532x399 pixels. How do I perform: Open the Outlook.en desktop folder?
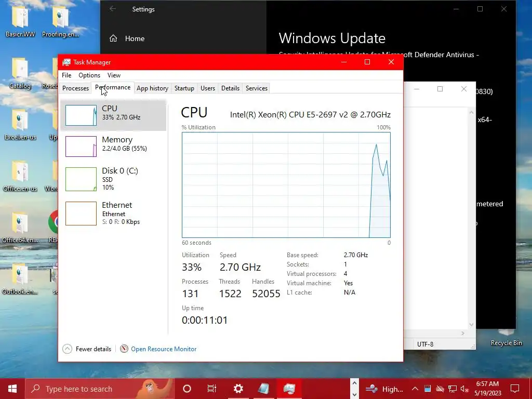[x=20, y=279]
